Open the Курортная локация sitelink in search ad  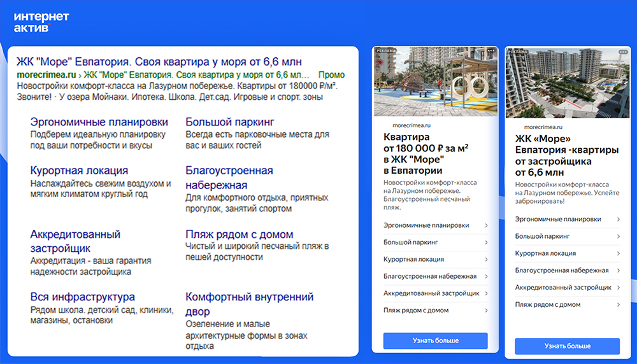[79, 171]
